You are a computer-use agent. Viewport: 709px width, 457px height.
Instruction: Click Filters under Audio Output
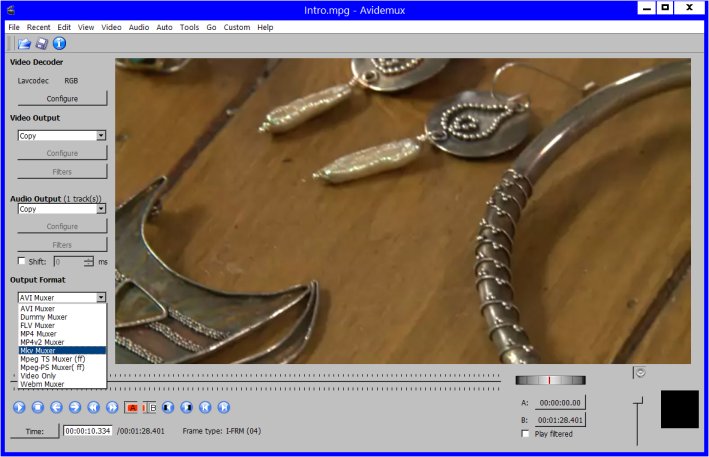click(x=62, y=245)
